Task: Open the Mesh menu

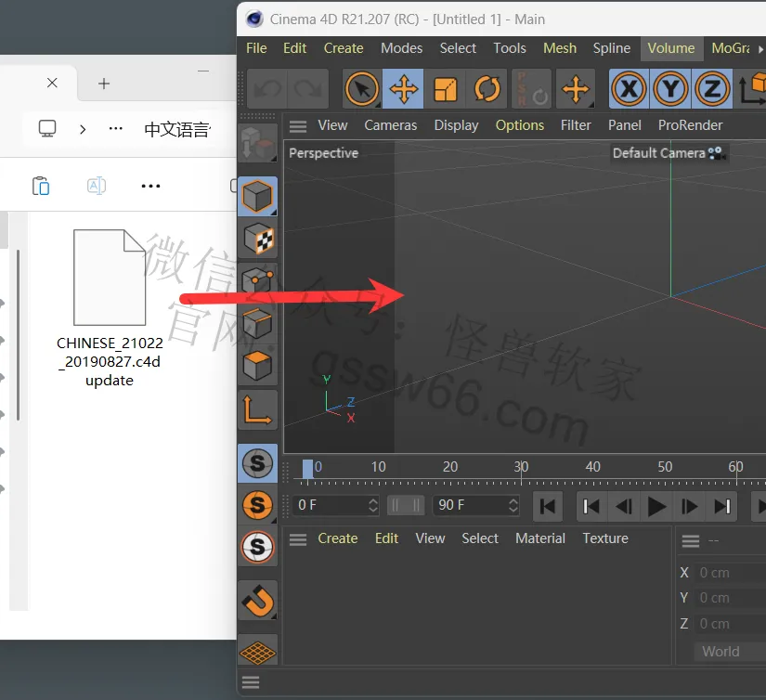Action: (x=560, y=48)
